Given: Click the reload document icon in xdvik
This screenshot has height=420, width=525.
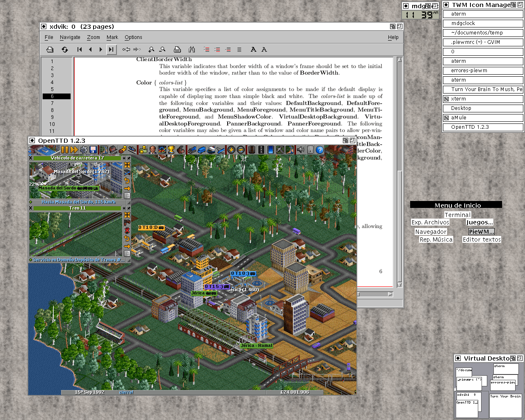Looking at the screenshot, I should 65,50.
